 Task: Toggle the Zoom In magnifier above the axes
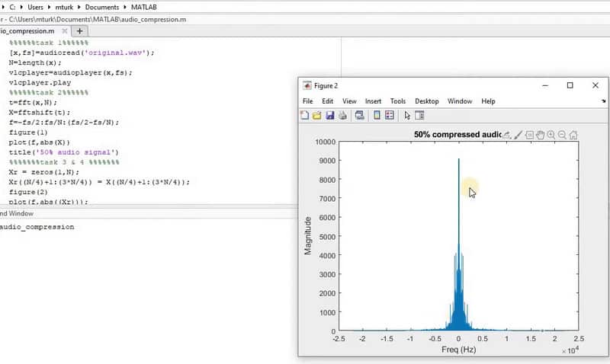pyautogui.click(x=551, y=135)
